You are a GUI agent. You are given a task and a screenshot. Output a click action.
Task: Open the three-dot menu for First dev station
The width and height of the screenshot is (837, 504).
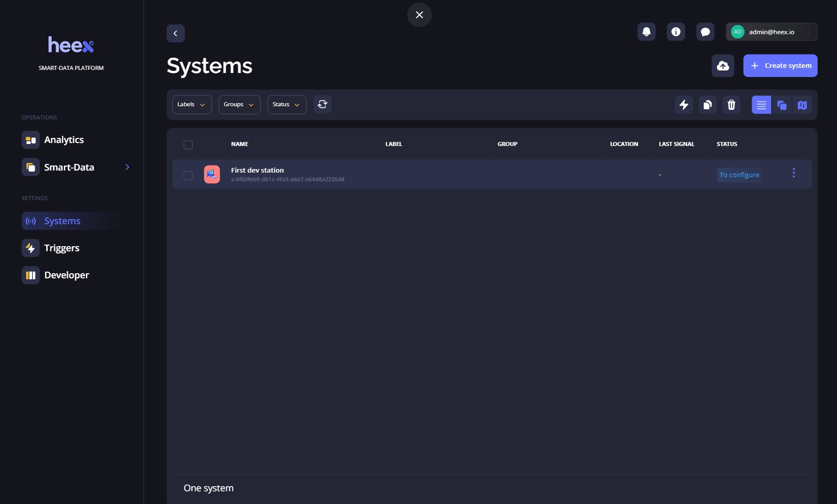click(x=794, y=174)
